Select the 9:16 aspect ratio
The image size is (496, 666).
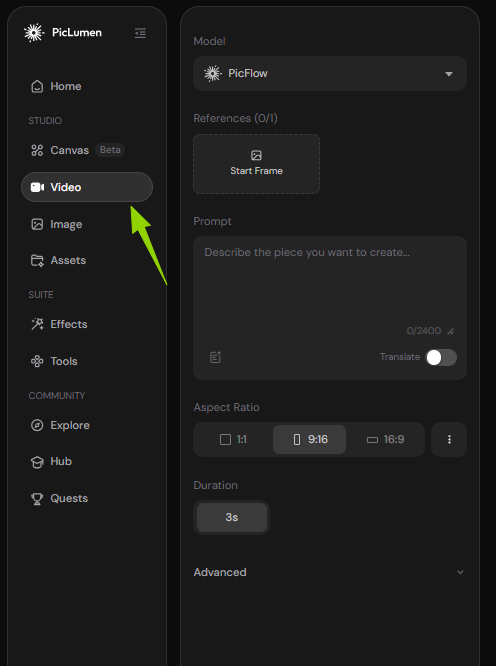pyautogui.click(x=310, y=439)
